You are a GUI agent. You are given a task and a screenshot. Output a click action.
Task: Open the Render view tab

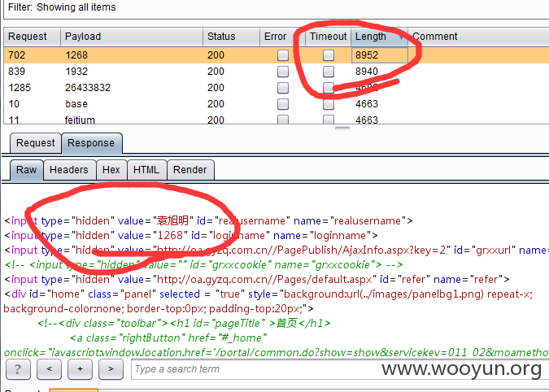tap(190, 170)
